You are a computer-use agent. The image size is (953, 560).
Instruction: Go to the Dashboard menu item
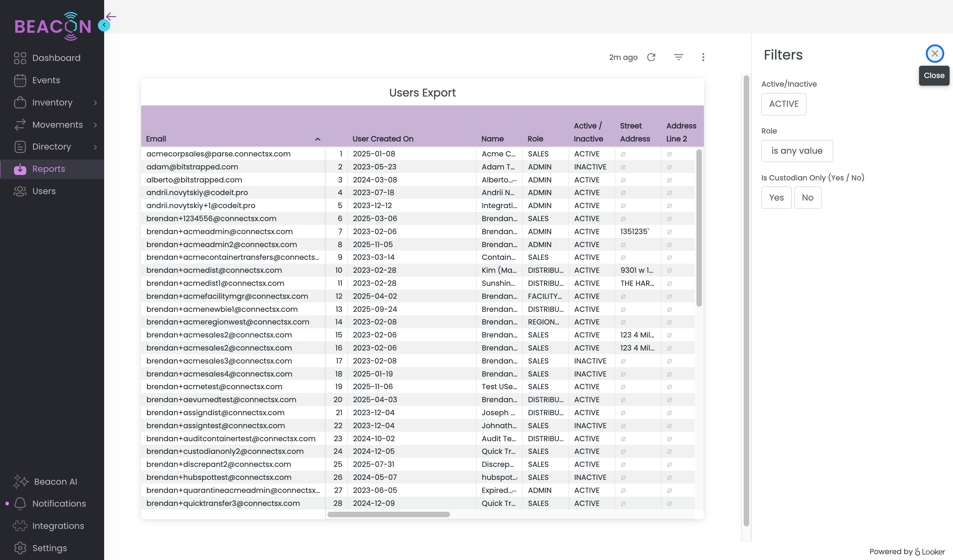[x=56, y=58]
